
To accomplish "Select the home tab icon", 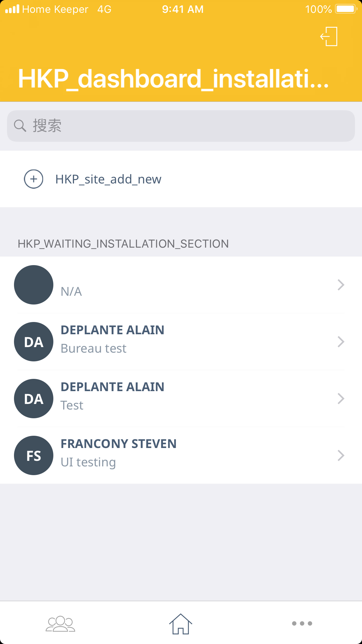I will pyautogui.click(x=181, y=624).
